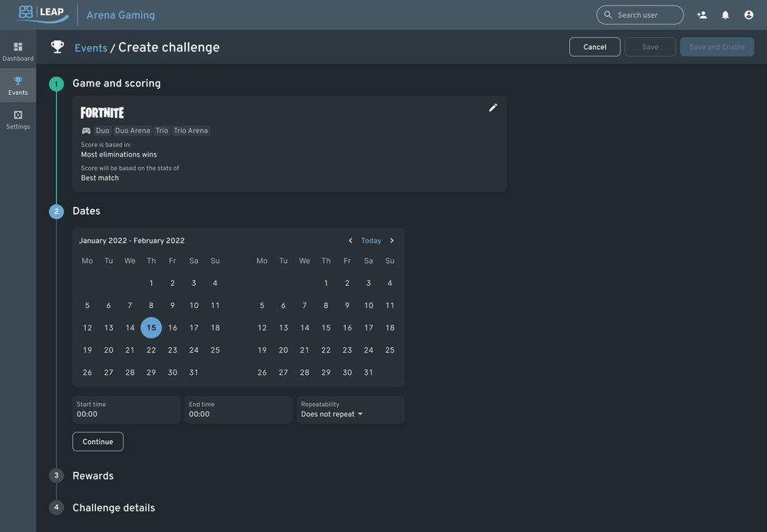Select day 22 in left calendar
Screen dimensions: 767x532
coord(151,350)
